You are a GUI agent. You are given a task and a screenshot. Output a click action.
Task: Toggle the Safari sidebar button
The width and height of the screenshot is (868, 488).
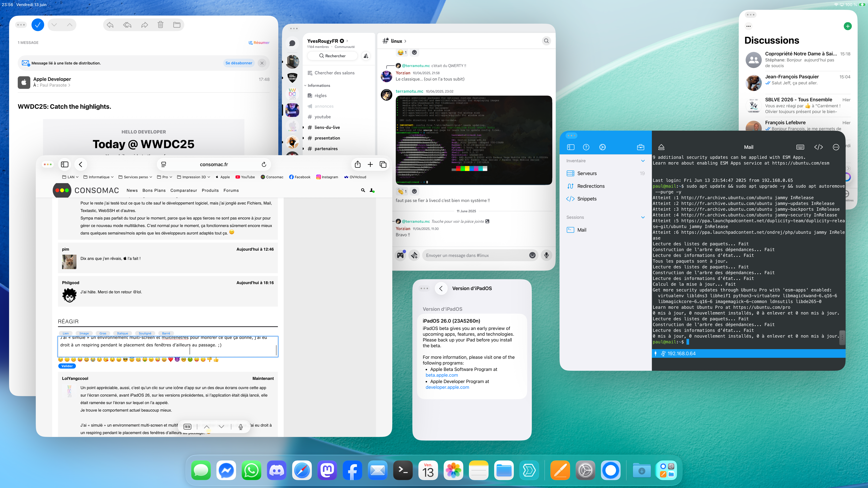click(x=65, y=164)
